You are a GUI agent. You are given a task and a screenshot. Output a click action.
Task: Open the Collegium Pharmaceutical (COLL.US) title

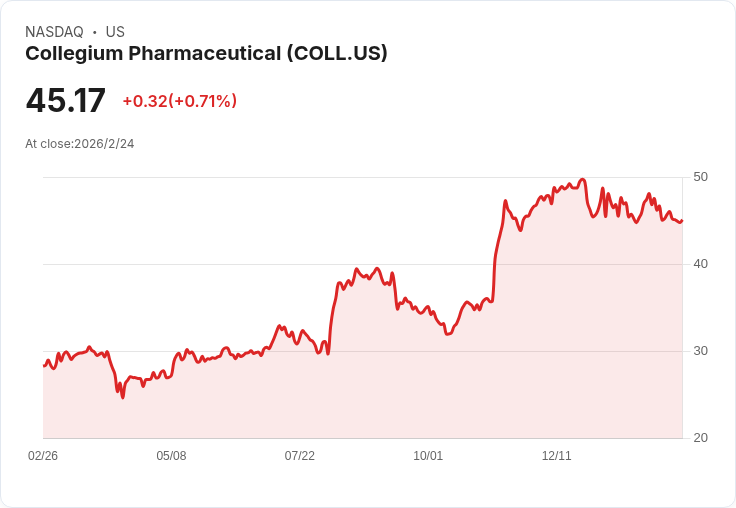[206, 54]
